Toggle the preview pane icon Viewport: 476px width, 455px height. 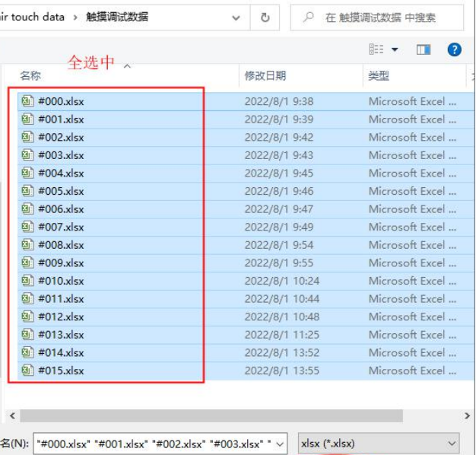[424, 49]
